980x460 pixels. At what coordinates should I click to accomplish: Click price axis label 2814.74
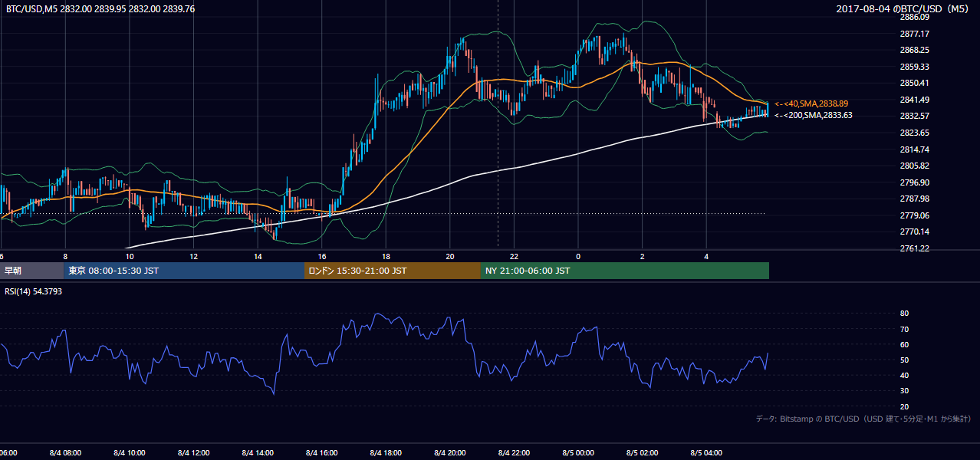(x=914, y=149)
